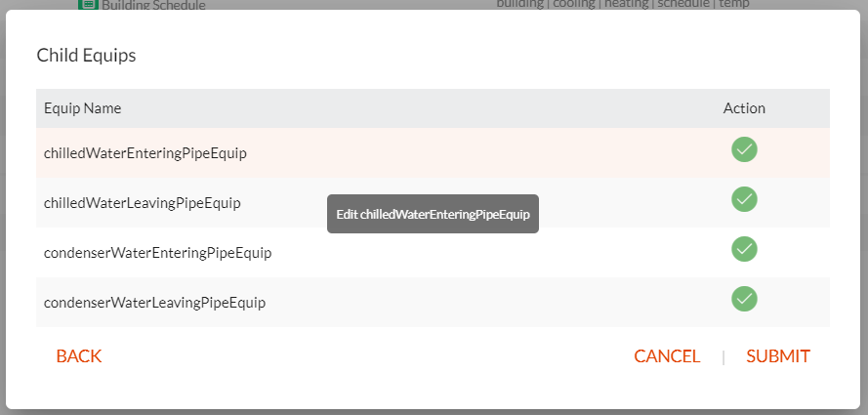Click green check icon for condenserWaterEnteringPipeEquip

(x=744, y=249)
